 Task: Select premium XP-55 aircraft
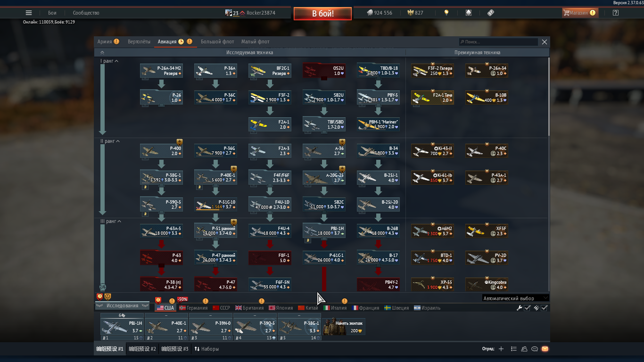[432, 285]
